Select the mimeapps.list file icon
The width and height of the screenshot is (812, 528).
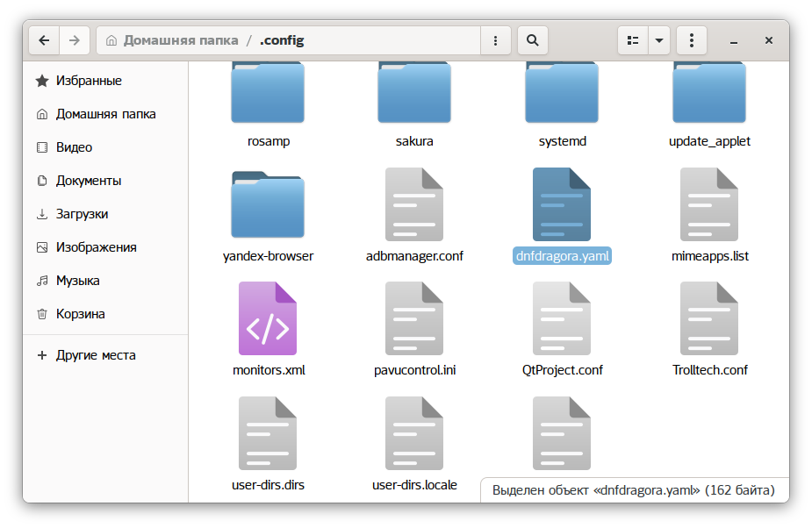tap(709, 204)
